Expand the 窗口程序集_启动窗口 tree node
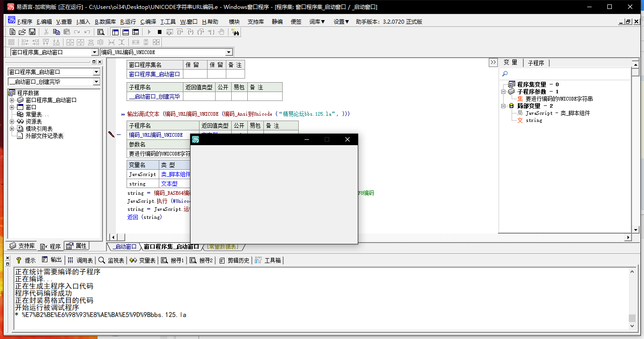 [x=12, y=100]
